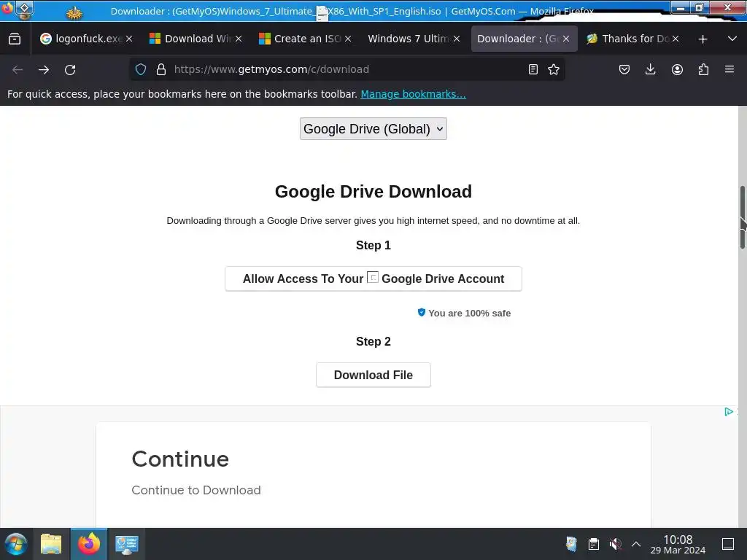Show site security padlock info
The width and height of the screenshot is (747, 560).
pyautogui.click(x=161, y=69)
